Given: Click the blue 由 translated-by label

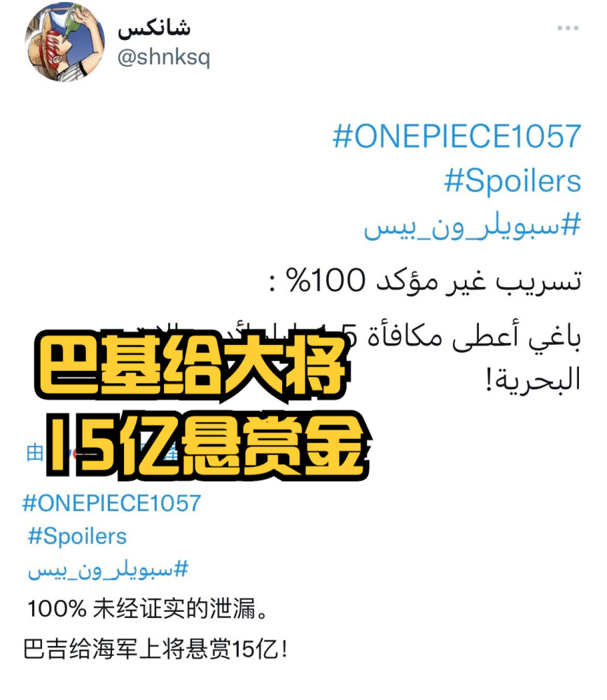Looking at the screenshot, I should (35, 453).
